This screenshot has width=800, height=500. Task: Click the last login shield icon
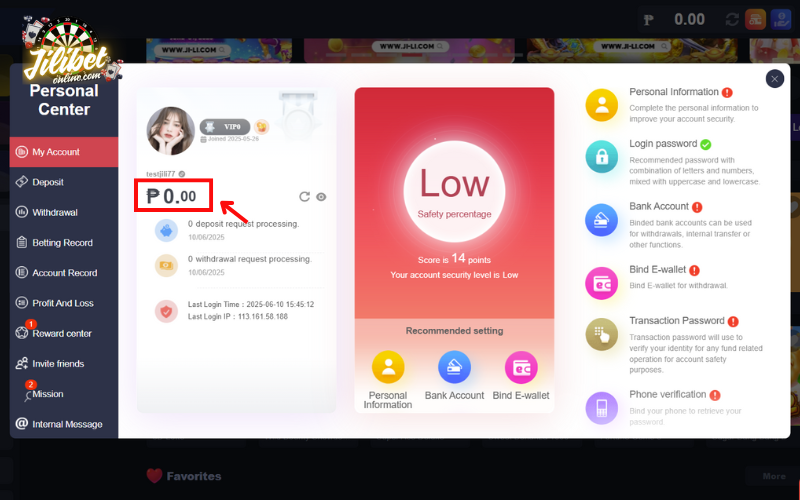point(166,311)
